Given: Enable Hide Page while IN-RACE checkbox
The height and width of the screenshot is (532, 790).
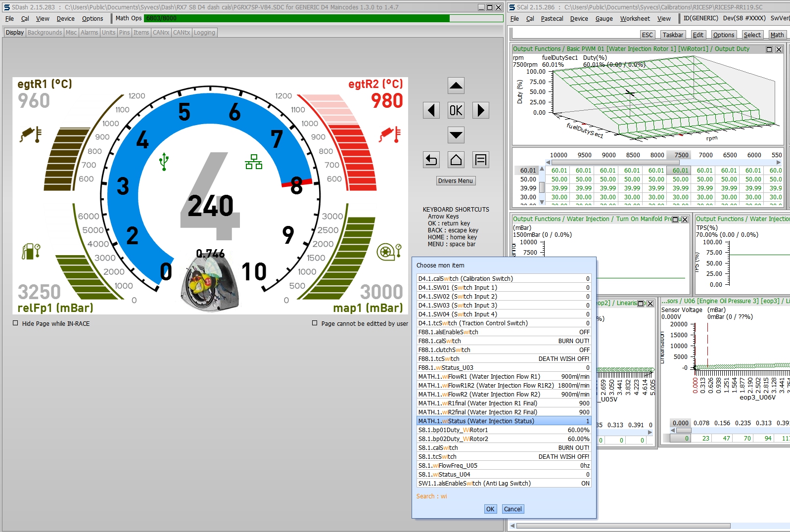Looking at the screenshot, I should click(x=15, y=323).
